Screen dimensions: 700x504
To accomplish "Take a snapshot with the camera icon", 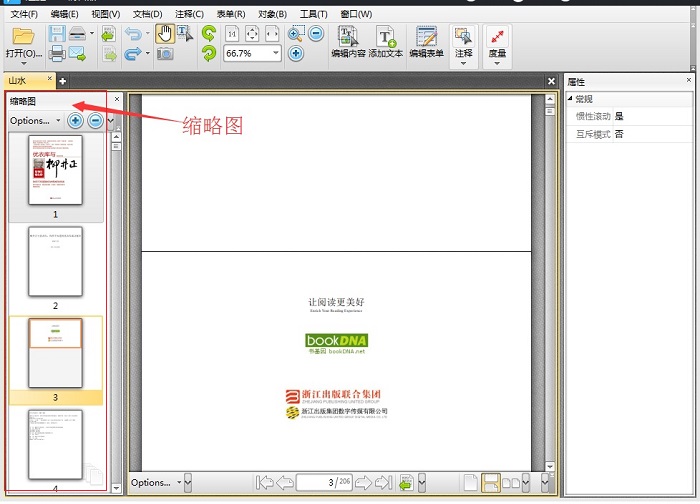I will (x=165, y=54).
